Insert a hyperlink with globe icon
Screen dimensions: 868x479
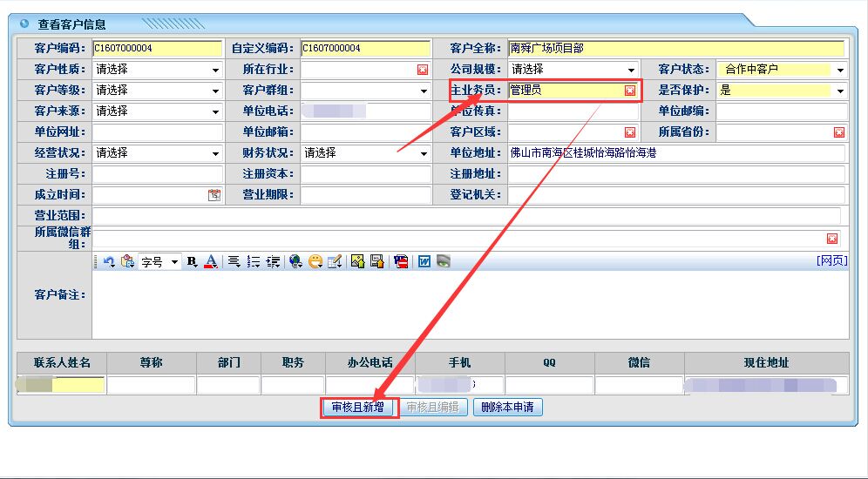click(296, 261)
